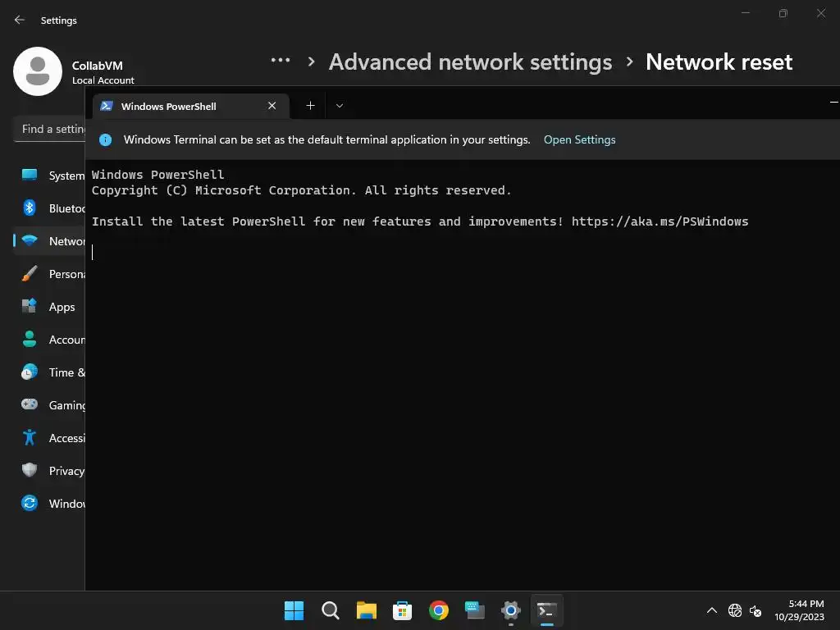Click the aka.ms/PSWindows URL in terminal
Viewport: 840px width, 630px height.
tap(660, 221)
